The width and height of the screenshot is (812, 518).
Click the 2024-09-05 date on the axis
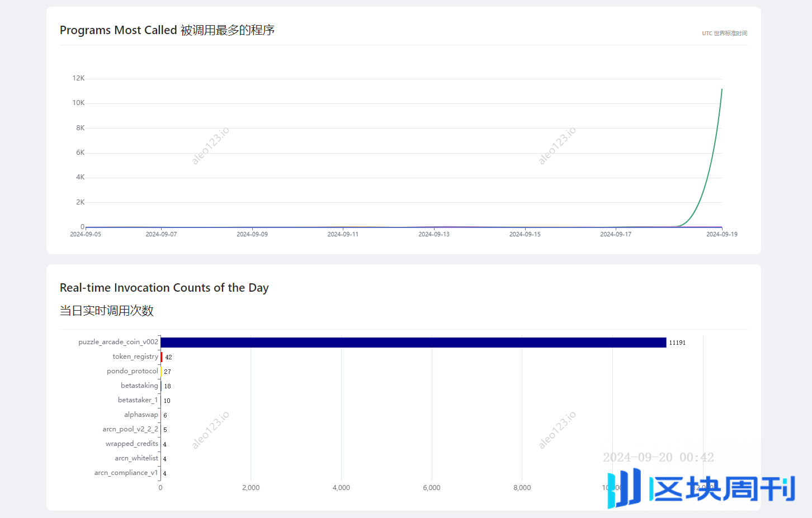point(86,234)
